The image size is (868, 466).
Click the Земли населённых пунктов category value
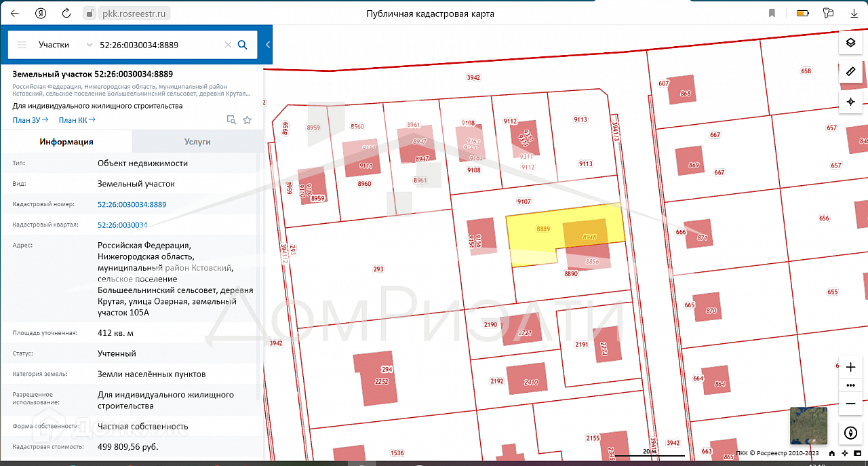(151, 374)
